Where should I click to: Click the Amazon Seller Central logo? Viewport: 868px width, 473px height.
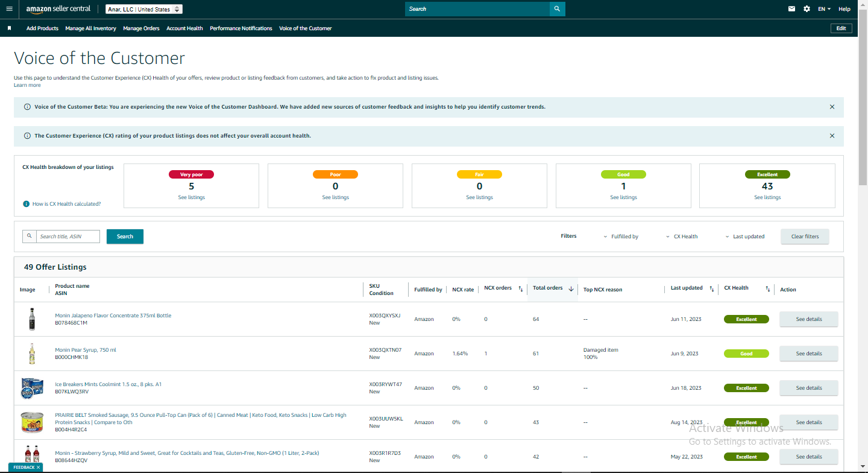tap(58, 9)
